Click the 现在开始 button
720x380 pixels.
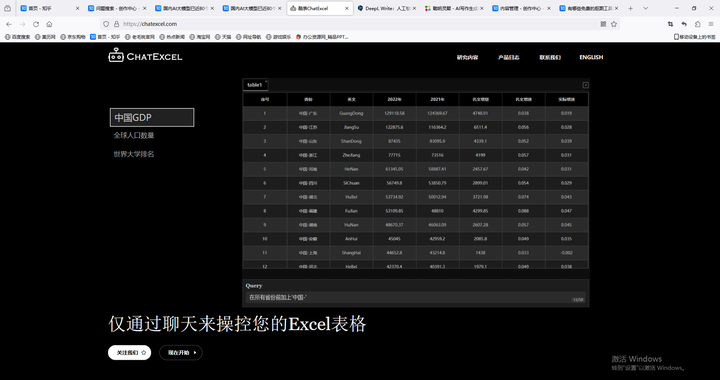181,352
